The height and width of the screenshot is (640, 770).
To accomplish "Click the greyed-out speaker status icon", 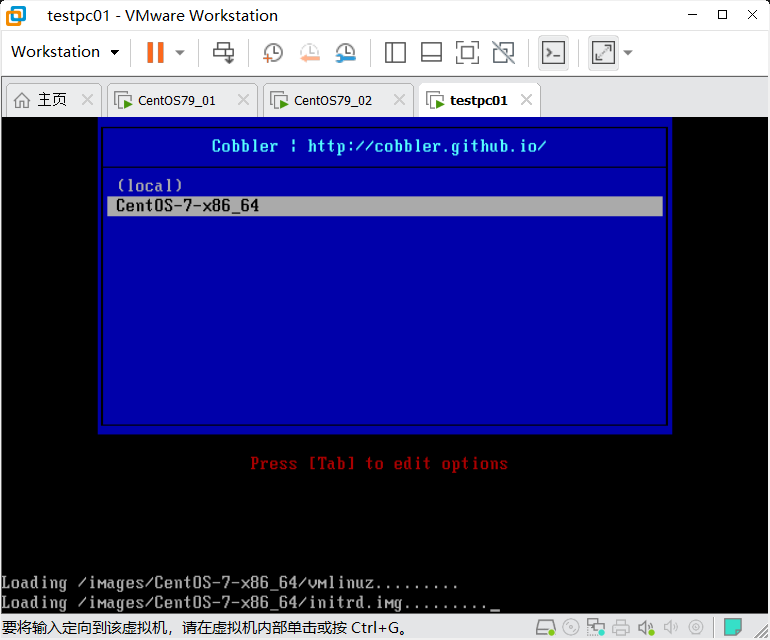I will [x=671, y=627].
